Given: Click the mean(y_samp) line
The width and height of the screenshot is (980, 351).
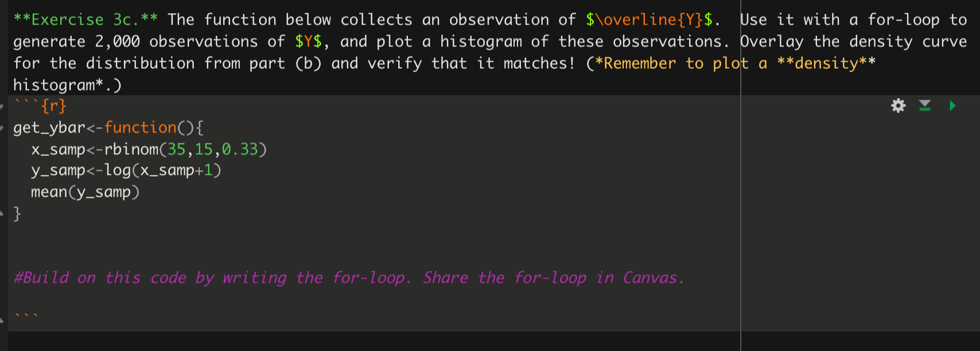Looking at the screenshot, I should [x=85, y=192].
